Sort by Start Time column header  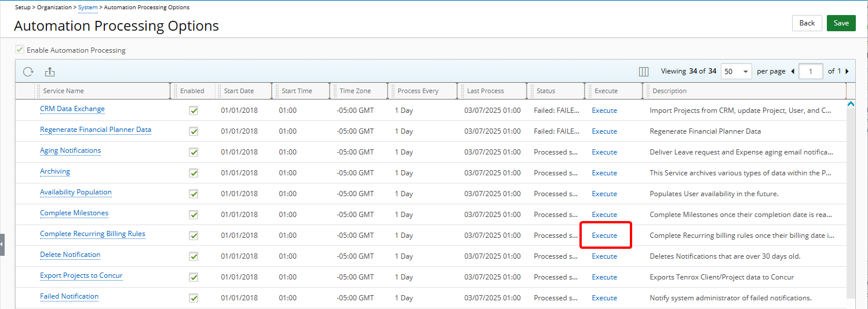[x=297, y=91]
